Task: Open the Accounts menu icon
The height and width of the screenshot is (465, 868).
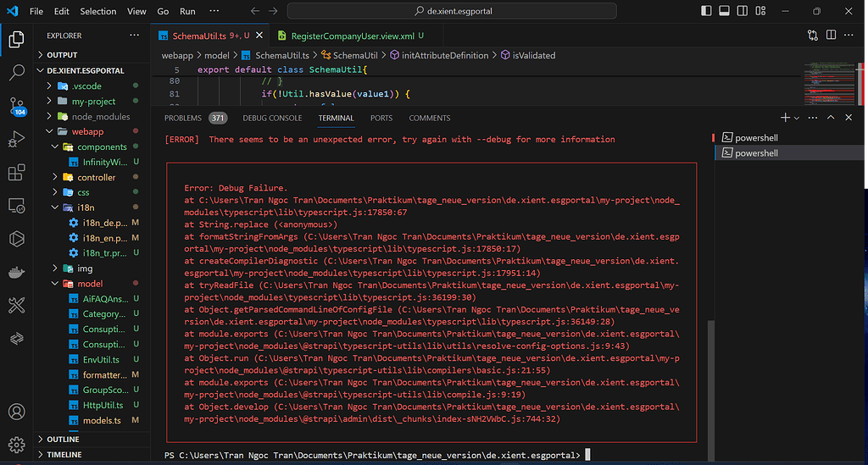Action: (16, 412)
